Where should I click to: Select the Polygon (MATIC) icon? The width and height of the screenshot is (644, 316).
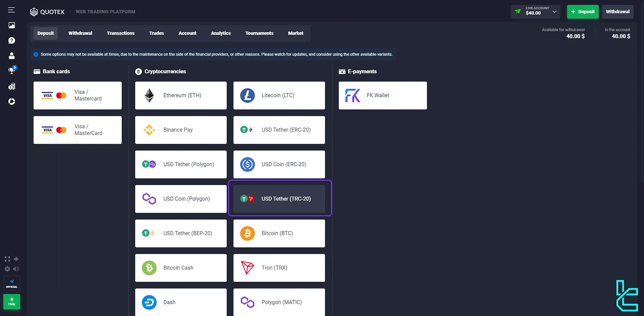pos(248,302)
